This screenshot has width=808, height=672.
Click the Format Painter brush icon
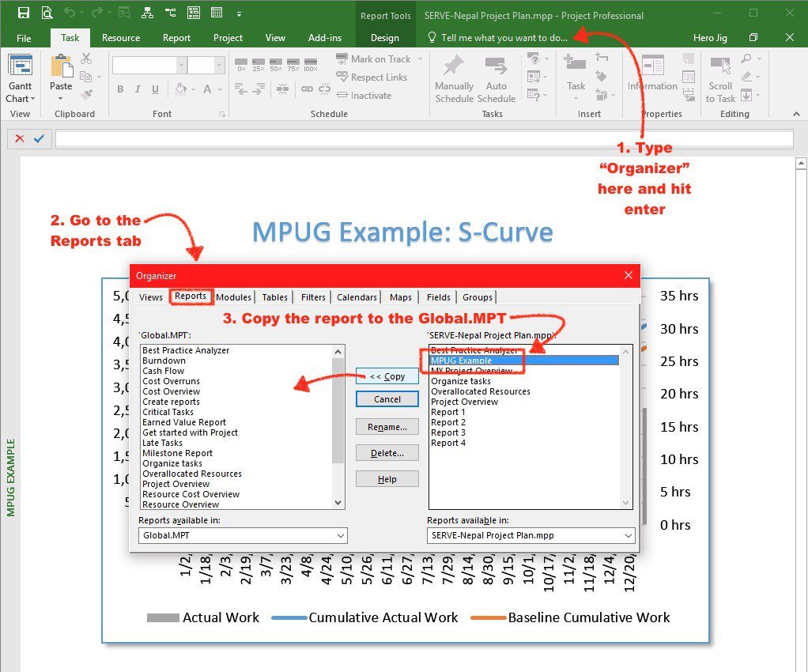(86, 94)
